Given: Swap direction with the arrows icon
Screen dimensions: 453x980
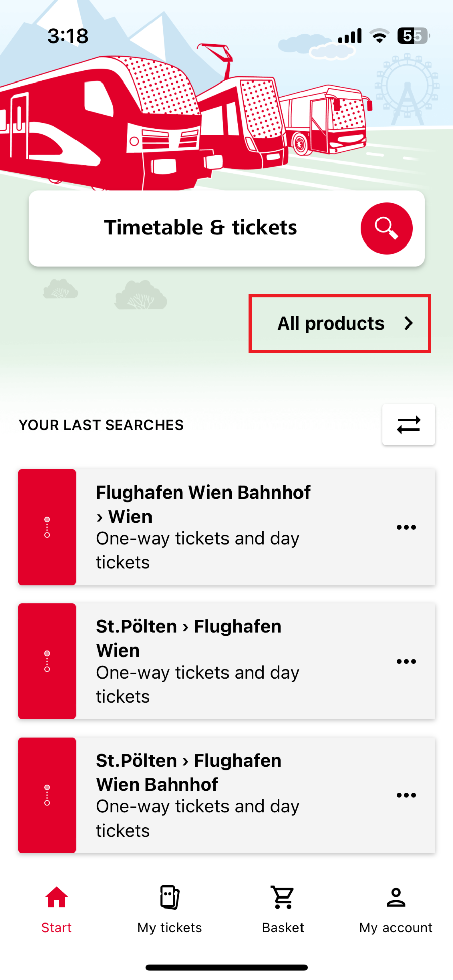Looking at the screenshot, I should (x=408, y=425).
